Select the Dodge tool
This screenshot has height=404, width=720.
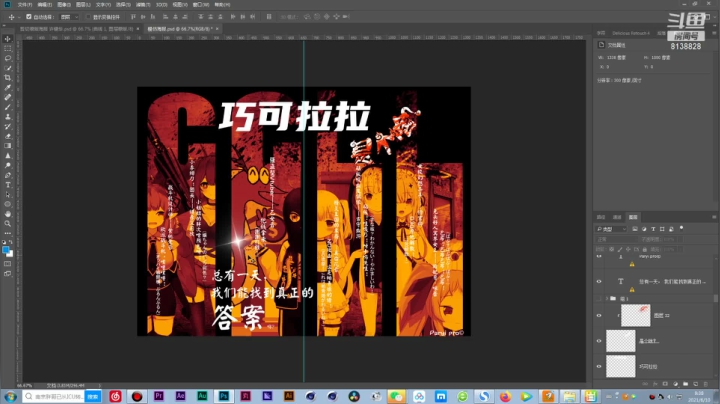click(8, 165)
